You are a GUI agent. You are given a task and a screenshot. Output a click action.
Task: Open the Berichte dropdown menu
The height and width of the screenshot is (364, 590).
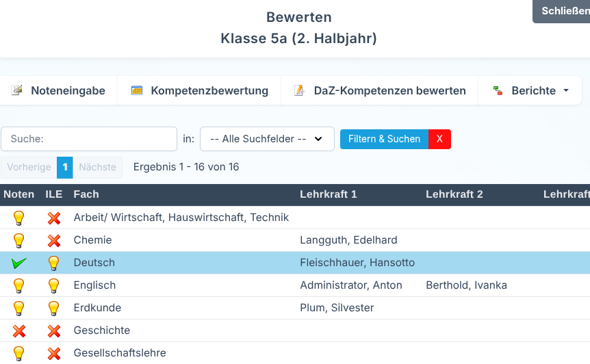point(530,90)
